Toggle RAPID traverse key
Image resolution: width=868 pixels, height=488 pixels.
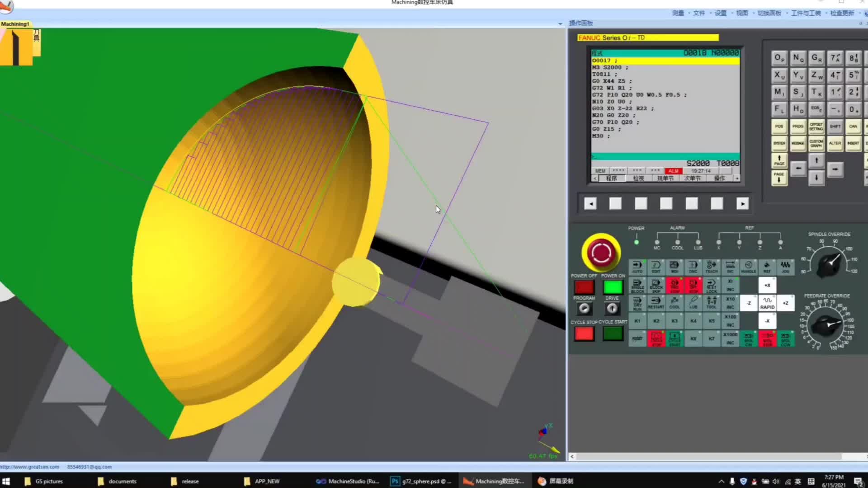tap(767, 303)
